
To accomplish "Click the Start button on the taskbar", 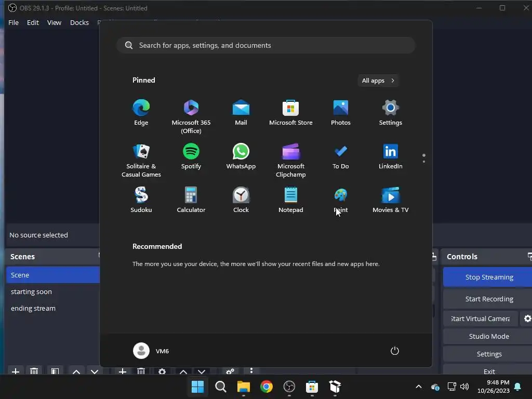I will [197, 387].
